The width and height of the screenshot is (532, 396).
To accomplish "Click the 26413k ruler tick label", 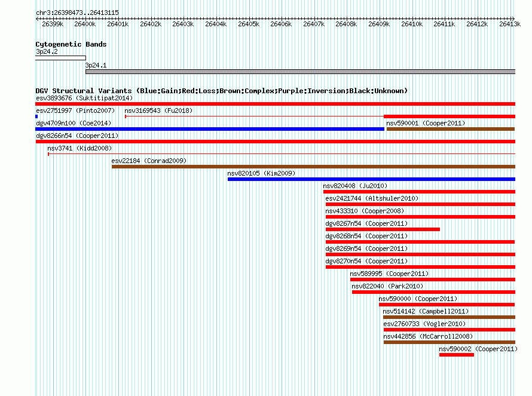I will [x=510, y=24].
